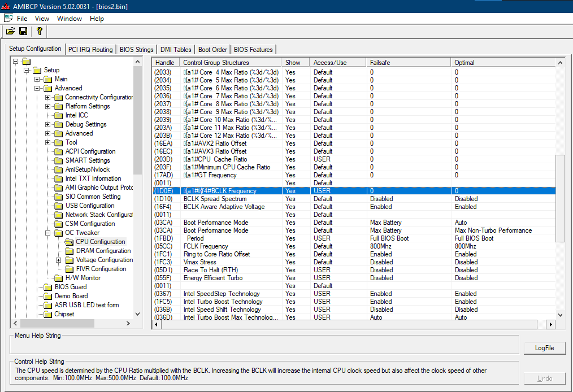
Task: Expand the Tool tree node
Action: tap(47, 142)
